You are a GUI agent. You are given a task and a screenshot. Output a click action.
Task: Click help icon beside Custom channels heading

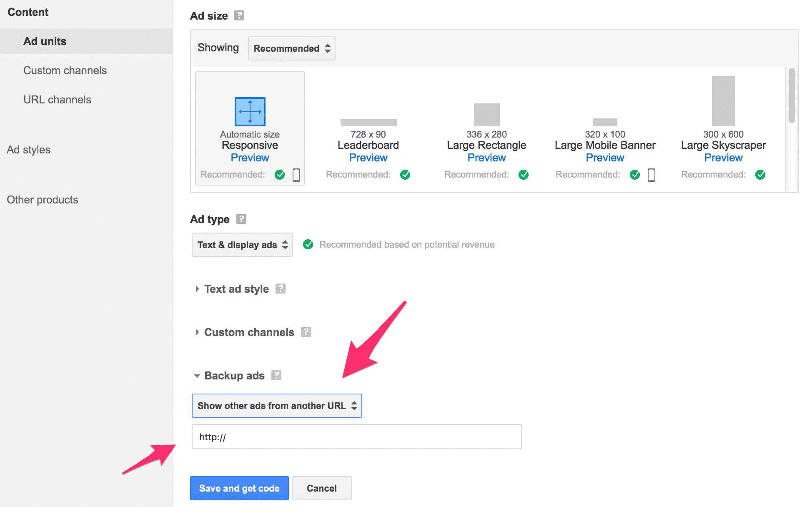[306, 332]
